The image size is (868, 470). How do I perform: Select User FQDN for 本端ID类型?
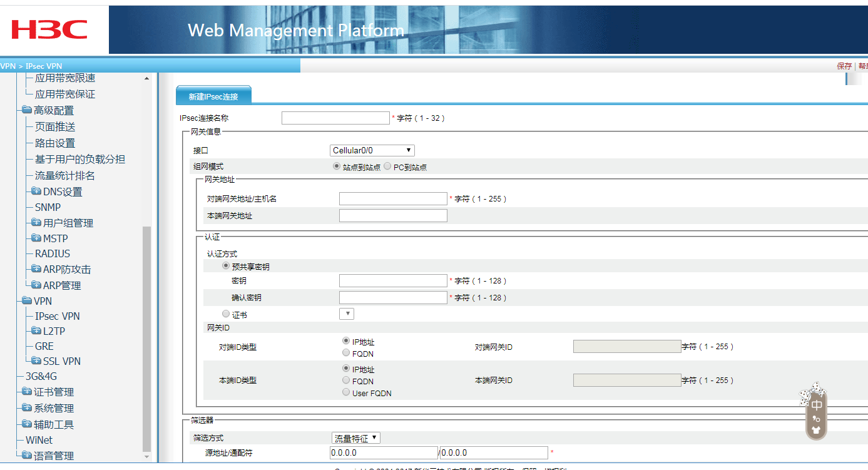tap(346, 392)
